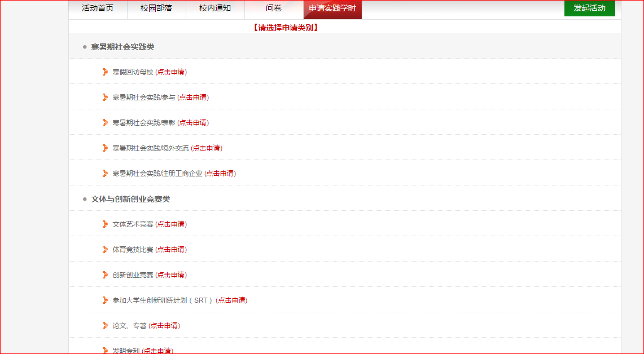This screenshot has width=644, height=354.
Task: Apply via 点击申请 next to 论文、专著
Action: pos(164,326)
